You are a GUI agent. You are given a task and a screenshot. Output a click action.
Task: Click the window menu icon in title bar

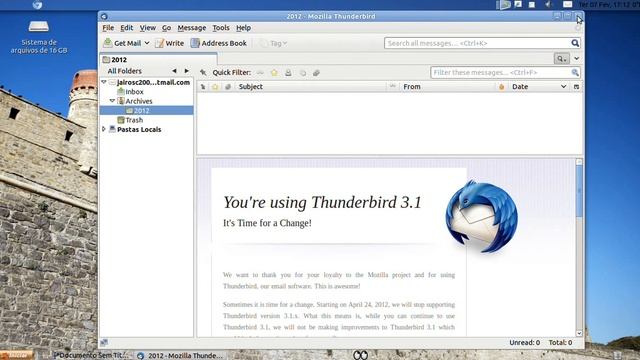(104, 16)
